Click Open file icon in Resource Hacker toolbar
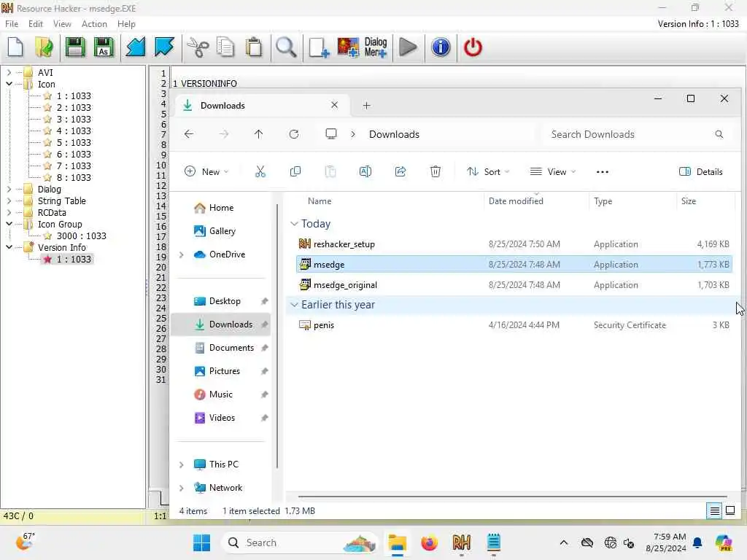Viewport: 747px width, 560px height. coord(44,47)
